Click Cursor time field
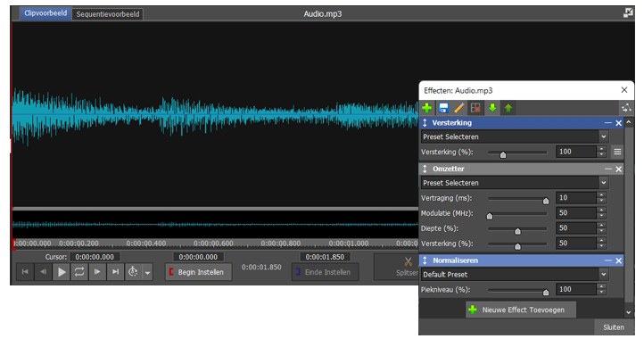The width and height of the screenshot is (644, 347). click(x=95, y=257)
